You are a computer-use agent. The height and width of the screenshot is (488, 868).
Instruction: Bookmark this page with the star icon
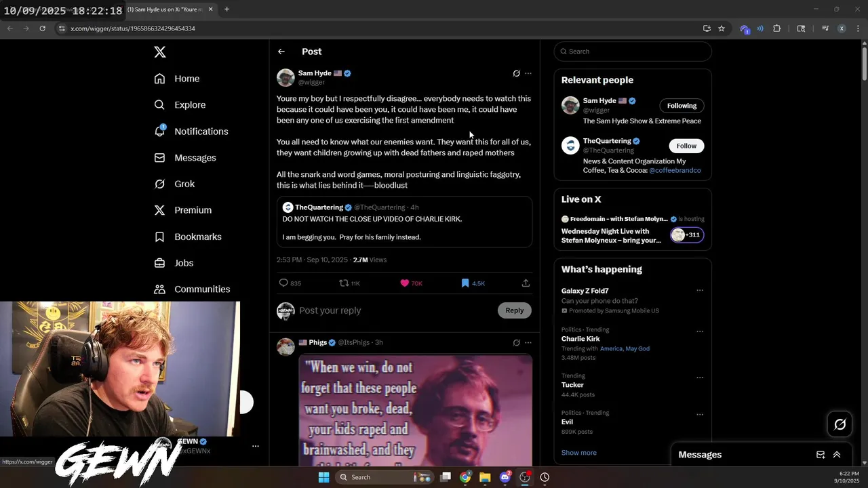coord(722,28)
